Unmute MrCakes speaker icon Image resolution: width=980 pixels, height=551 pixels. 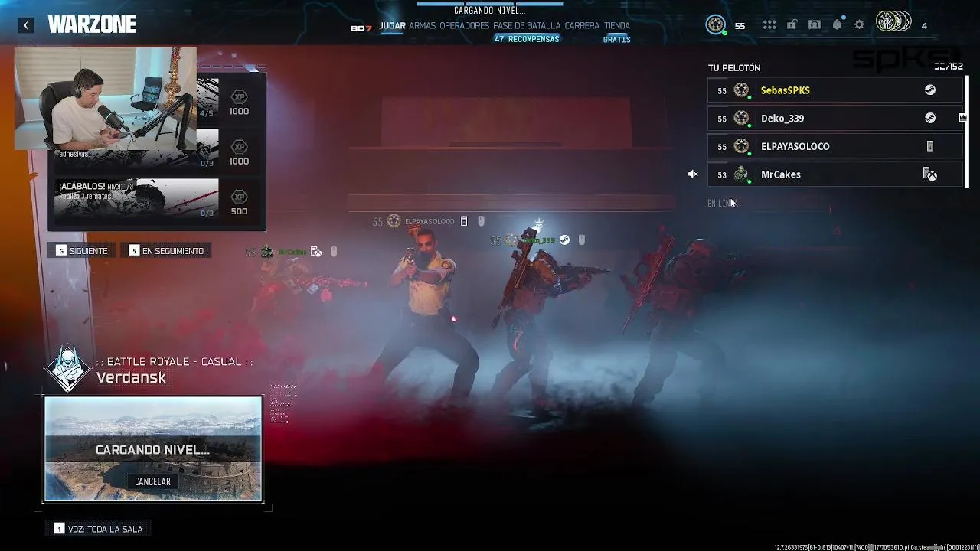(x=693, y=174)
